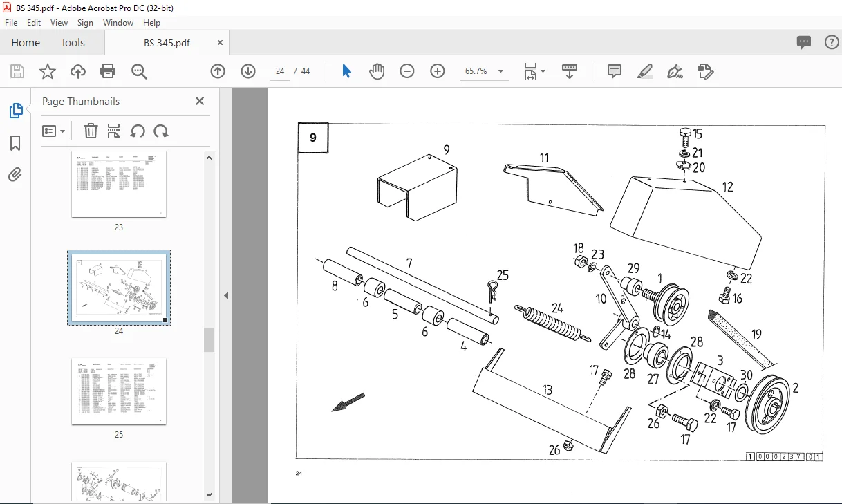Open the File menu
Viewport: 842px width, 504px height.
11,23
